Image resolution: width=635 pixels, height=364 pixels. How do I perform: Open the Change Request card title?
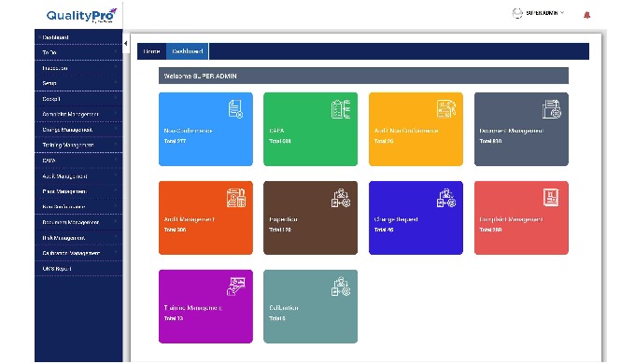(396, 219)
